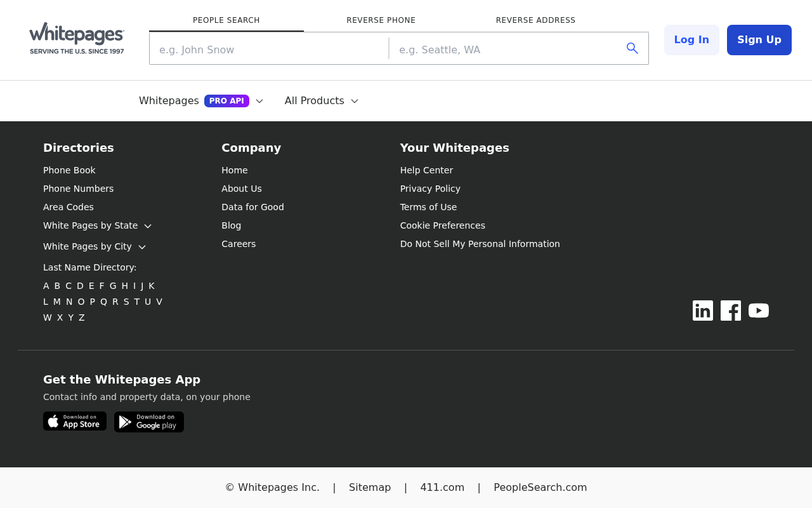Image resolution: width=812 pixels, height=508 pixels.
Task: Open the Phone Book directory link
Action: 69,170
